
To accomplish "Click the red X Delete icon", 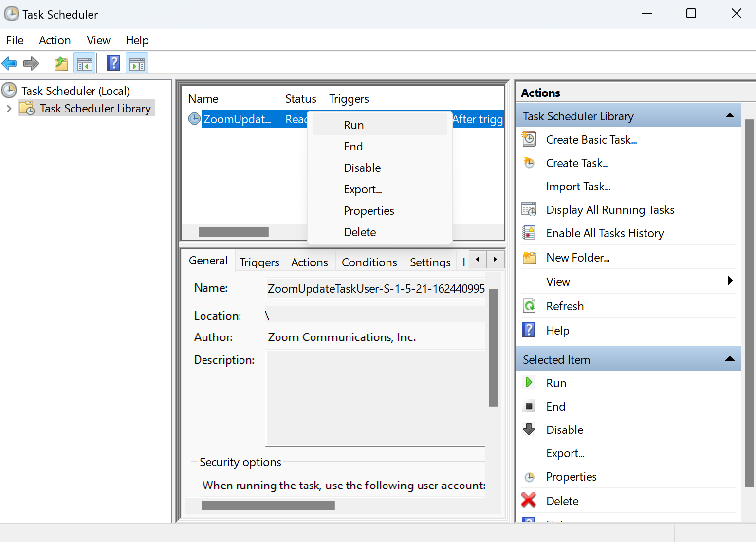I will click(529, 500).
